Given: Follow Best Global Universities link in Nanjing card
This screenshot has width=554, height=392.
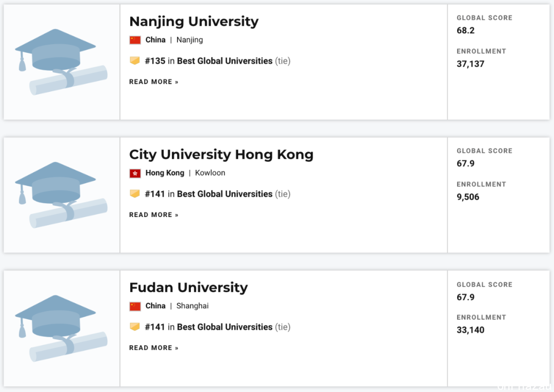Looking at the screenshot, I should (225, 61).
